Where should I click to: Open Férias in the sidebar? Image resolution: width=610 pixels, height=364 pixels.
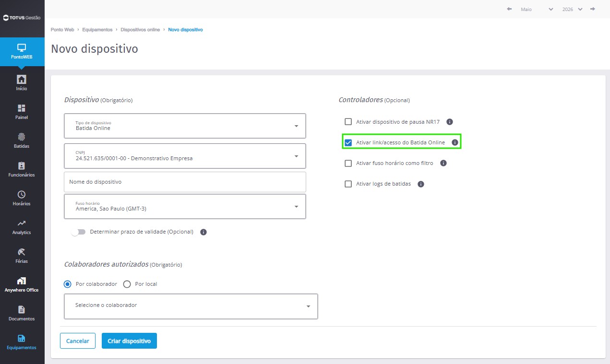[x=22, y=255]
